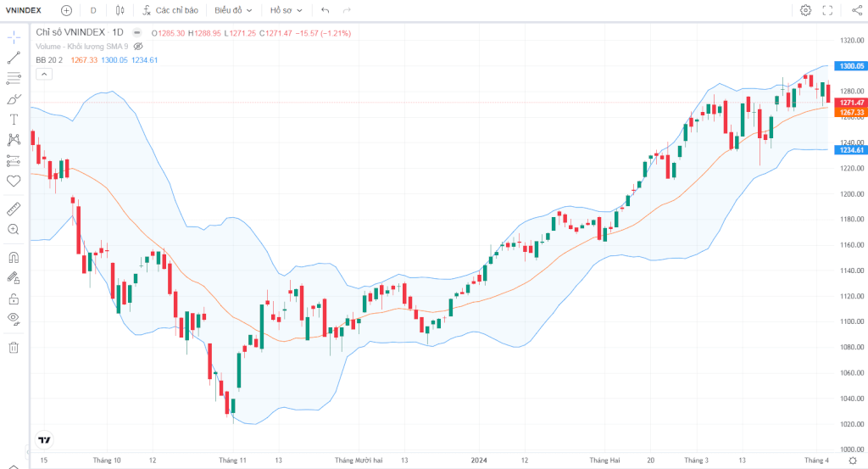Activate the zoom in tool
The width and height of the screenshot is (868, 469).
(14, 229)
